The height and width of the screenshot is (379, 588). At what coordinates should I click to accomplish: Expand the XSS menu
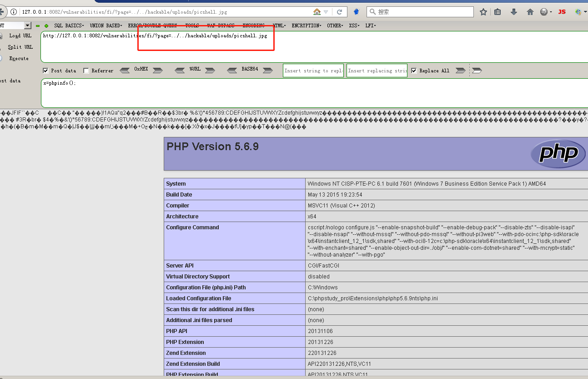coord(354,26)
